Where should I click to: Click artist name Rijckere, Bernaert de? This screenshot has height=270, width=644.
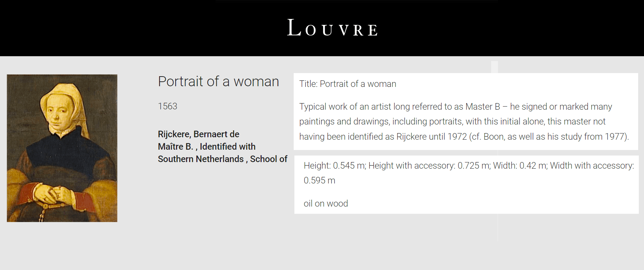tap(198, 134)
